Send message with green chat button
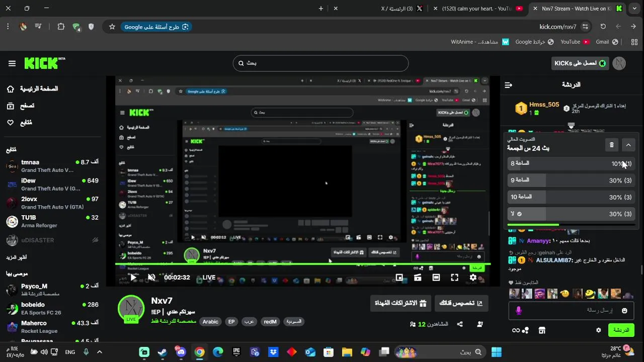This screenshot has height=362, width=644. click(x=621, y=330)
